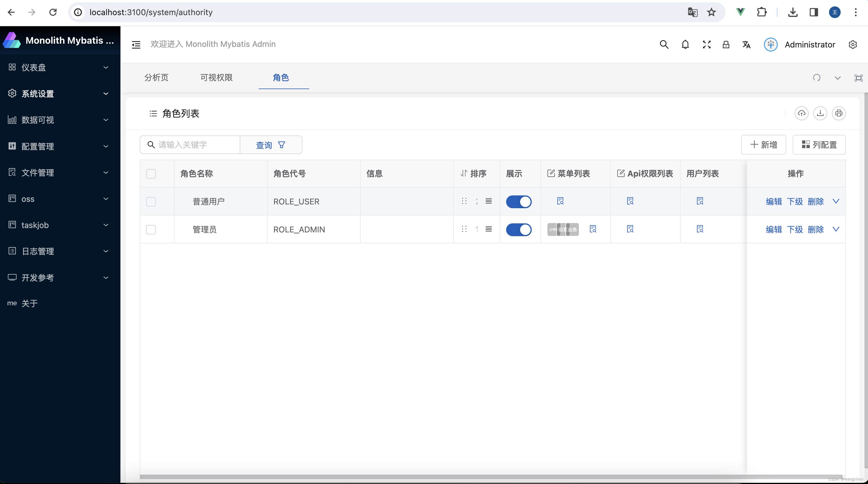The image size is (868, 484).
Task: Disable the 展示 toggle for 管理员
Action: point(519,230)
